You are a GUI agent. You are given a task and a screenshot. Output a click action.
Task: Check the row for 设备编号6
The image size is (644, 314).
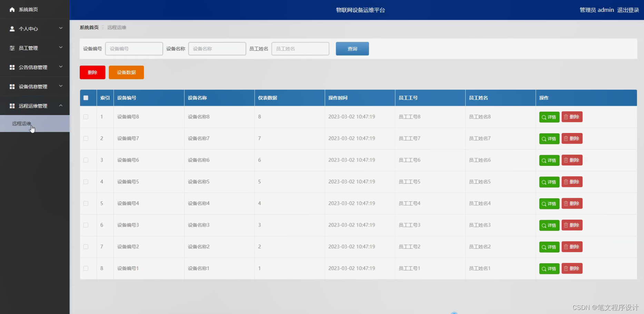click(x=86, y=160)
